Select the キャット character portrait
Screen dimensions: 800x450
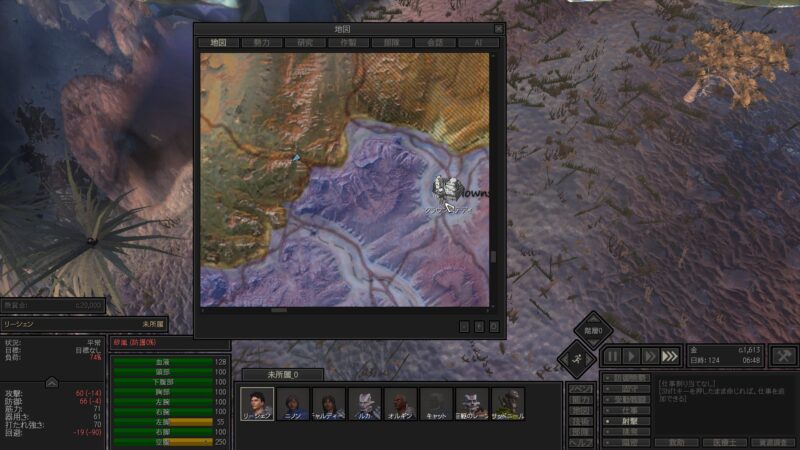tap(436, 404)
